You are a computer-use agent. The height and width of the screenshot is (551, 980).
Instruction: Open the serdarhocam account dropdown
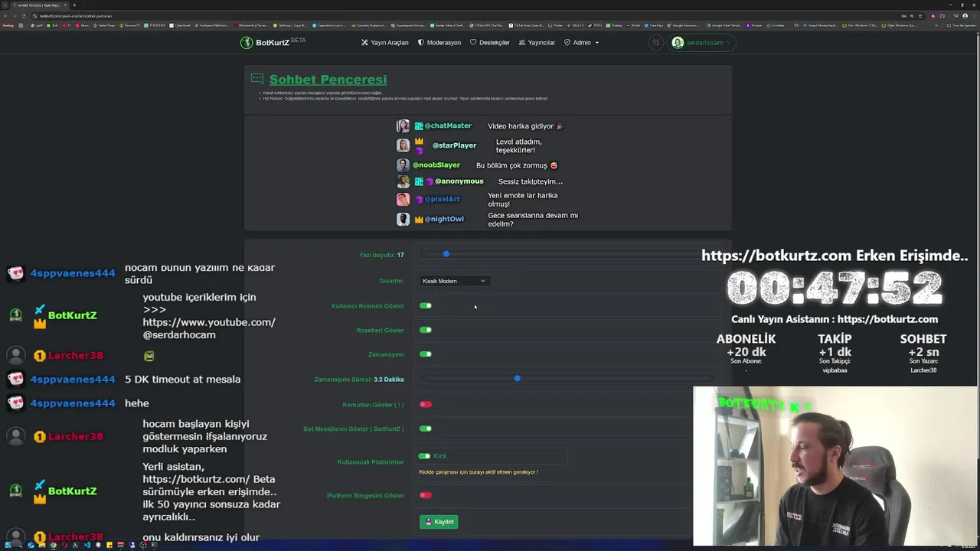702,43
